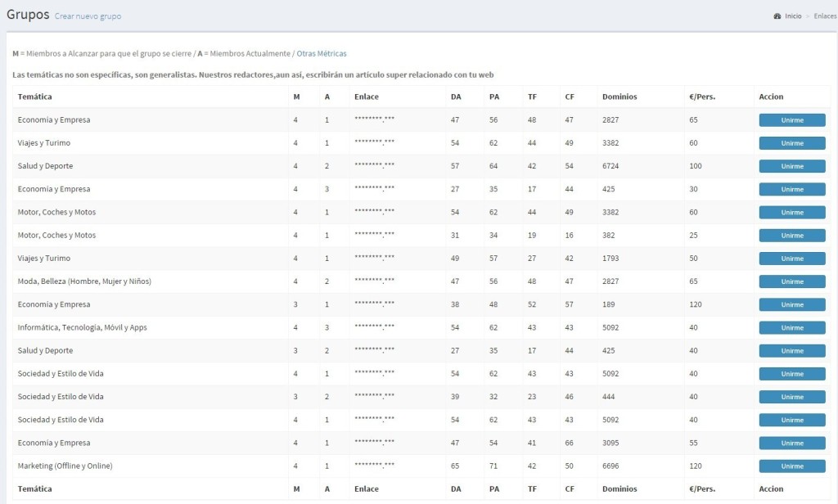Click the DA column header in the header row
The height and width of the screenshot is (504, 838).
click(456, 97)
